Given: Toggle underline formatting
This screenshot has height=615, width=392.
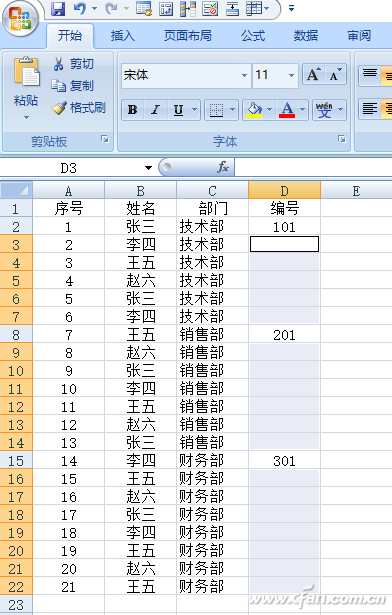Looking at the screenshot, I should click(x=179, y=110).
